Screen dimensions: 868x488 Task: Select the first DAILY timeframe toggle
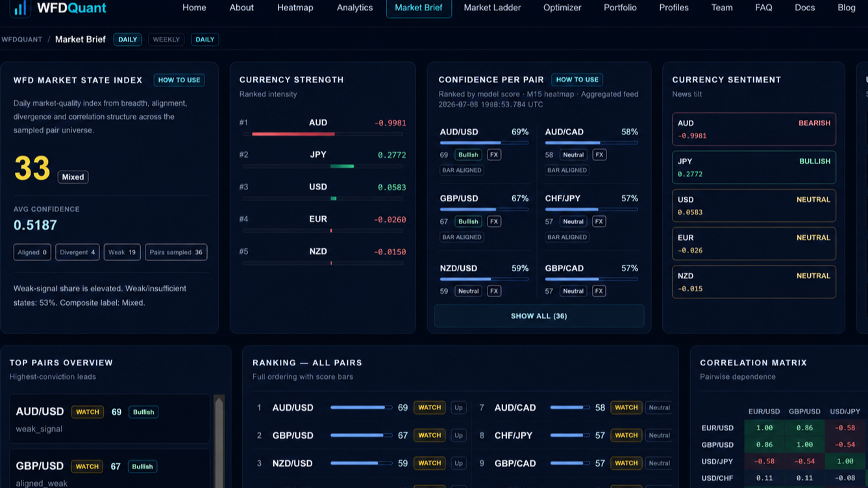click(127, 40)
